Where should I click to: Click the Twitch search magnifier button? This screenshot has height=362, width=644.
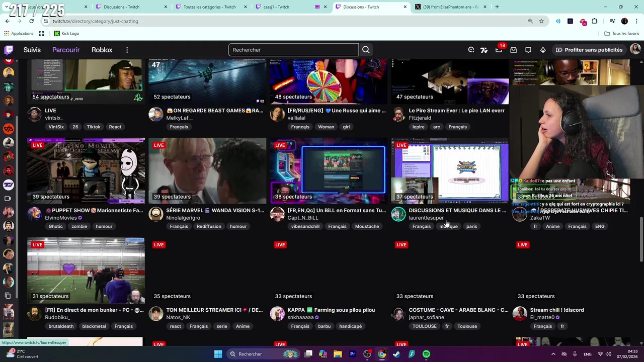[x=366, y=50]
